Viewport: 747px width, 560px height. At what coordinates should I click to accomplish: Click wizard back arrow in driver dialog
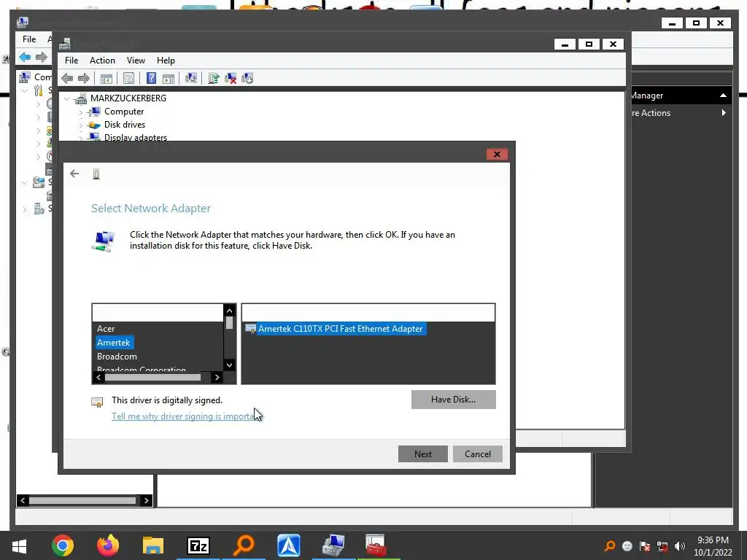(74, 174)
